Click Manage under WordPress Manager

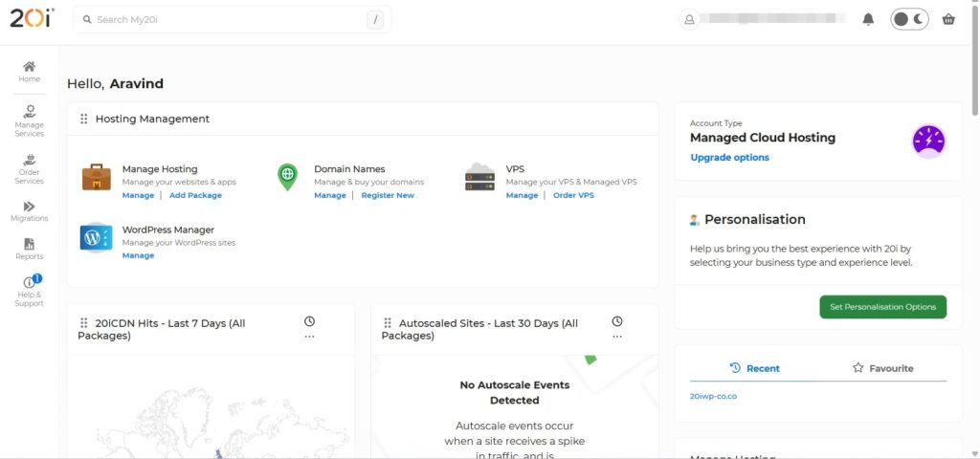[x=138, y=255]
